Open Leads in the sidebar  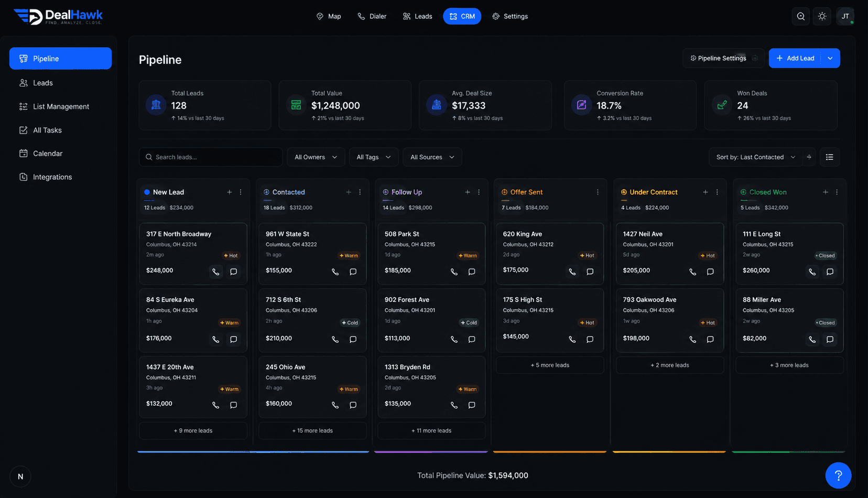[60, 83]
